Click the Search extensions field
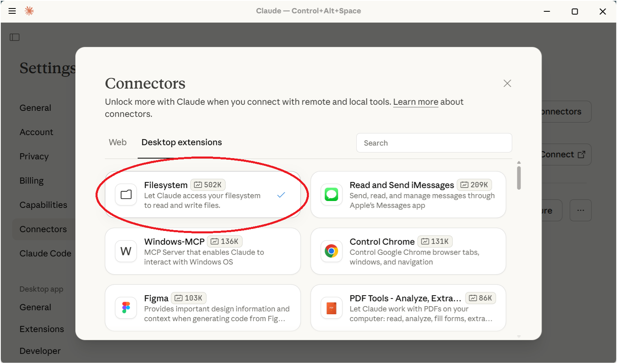The height and width of the screenshot is (364, 617). click(434, 143)
